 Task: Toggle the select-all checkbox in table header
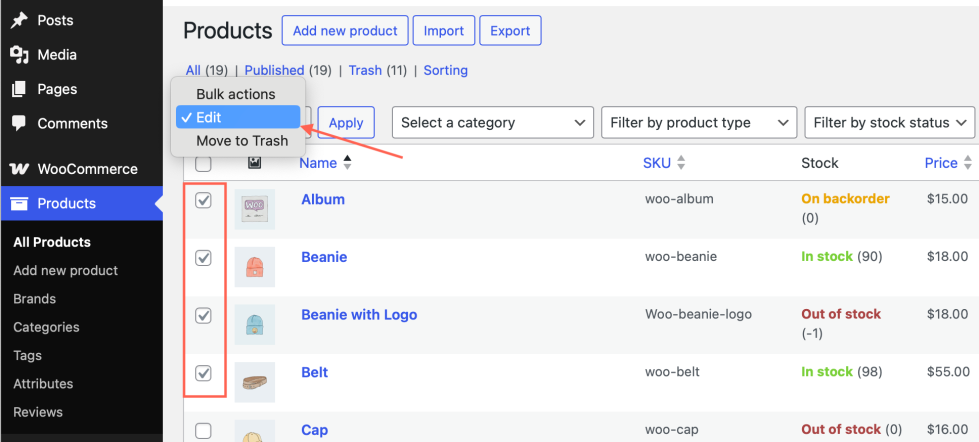pos(204,164)
